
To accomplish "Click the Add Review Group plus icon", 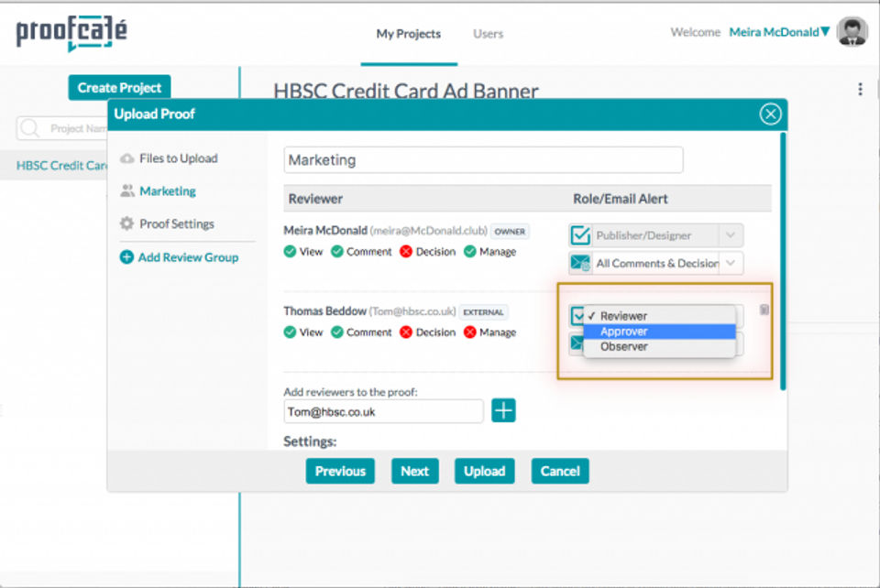I will point(126,257).
